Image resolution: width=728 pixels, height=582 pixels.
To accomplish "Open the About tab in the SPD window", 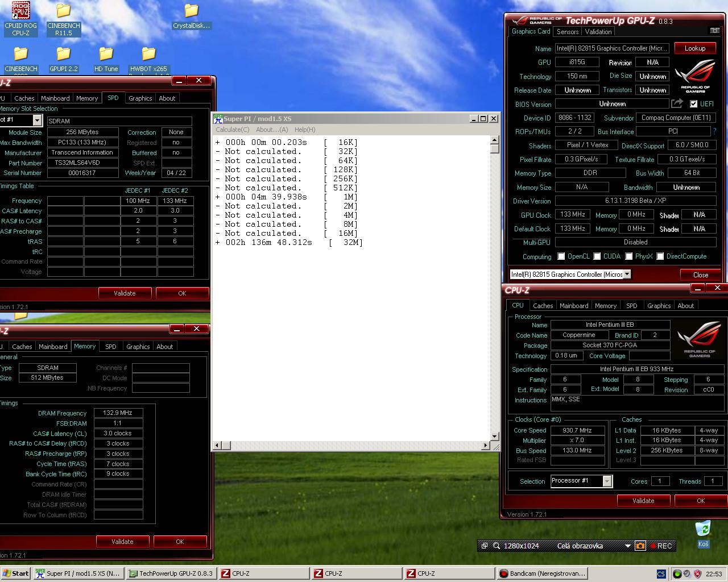I will coord(167,98).
